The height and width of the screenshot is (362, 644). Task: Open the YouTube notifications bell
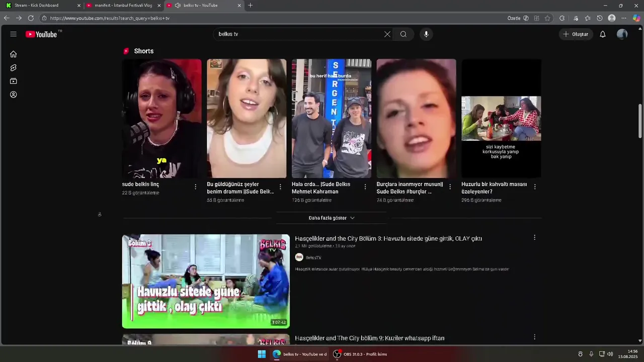tap(603, 34)
